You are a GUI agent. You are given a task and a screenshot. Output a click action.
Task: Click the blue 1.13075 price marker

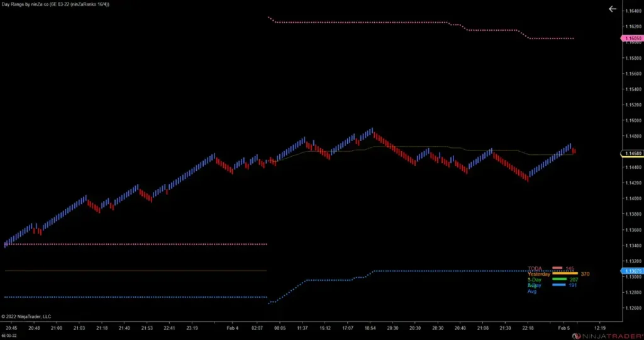(x=631, y=271)
